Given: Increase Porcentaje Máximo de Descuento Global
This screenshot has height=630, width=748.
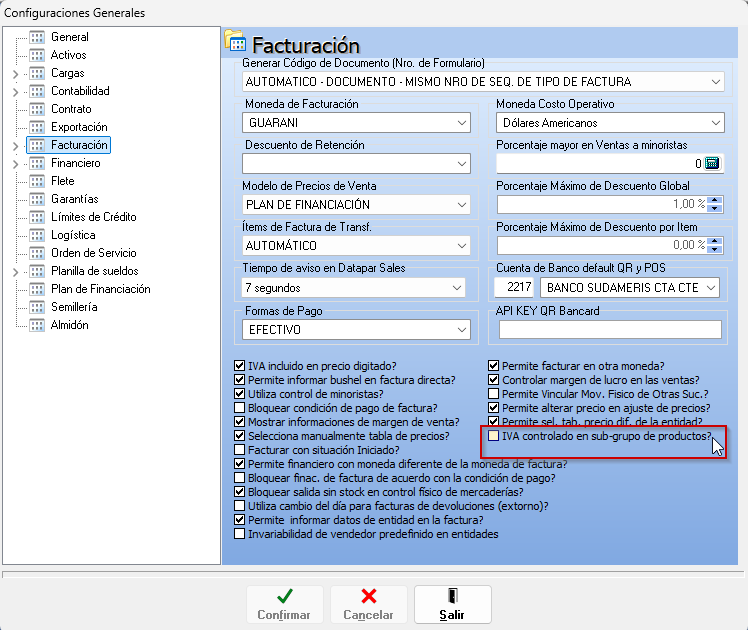Looking at the screenshot, I should tap(715, 201).
